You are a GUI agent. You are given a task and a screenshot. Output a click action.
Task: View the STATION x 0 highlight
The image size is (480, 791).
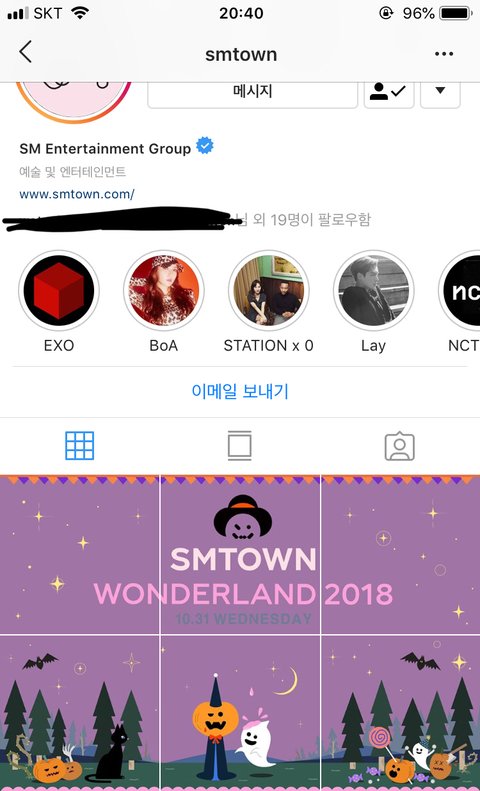click(269, 291)
